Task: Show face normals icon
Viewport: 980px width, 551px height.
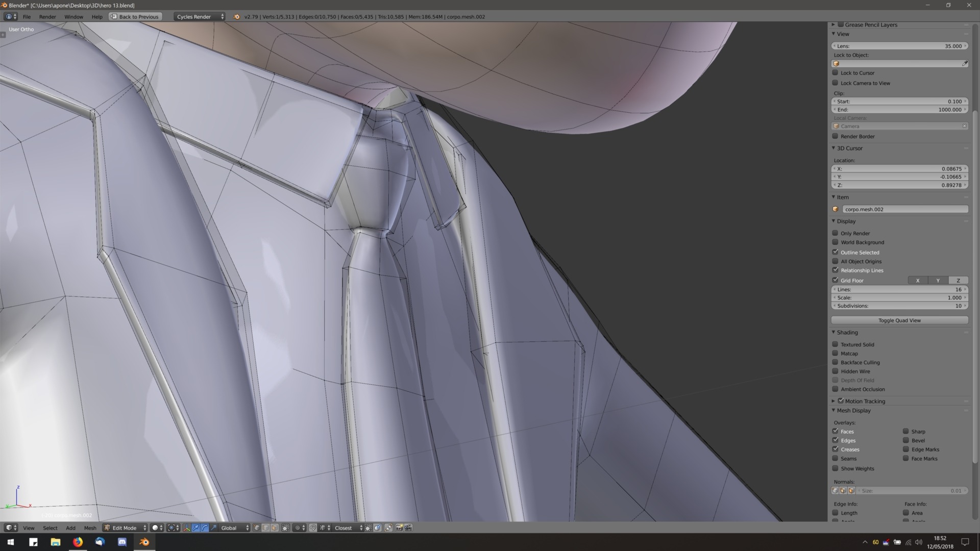Action: [851, 490]
